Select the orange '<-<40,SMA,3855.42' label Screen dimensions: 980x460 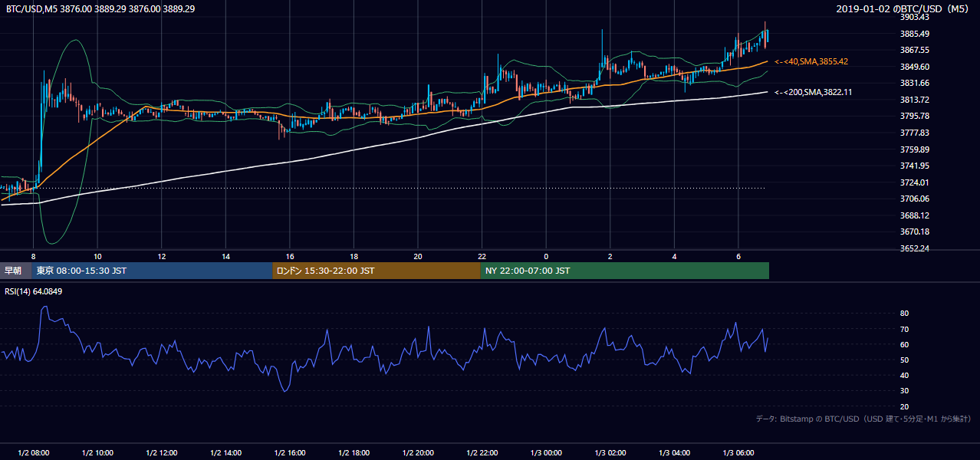click(811, 61)
